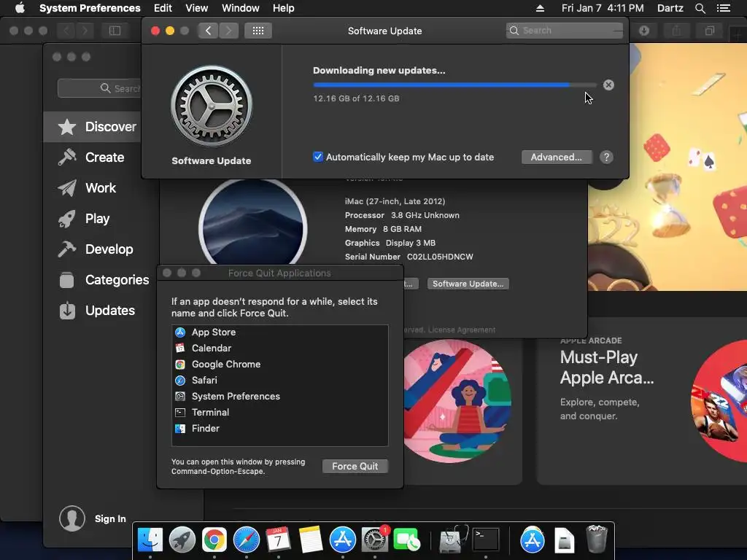
Task: Click Sign In in App Store
Action: pyautogui.click(x=110, y=518)
